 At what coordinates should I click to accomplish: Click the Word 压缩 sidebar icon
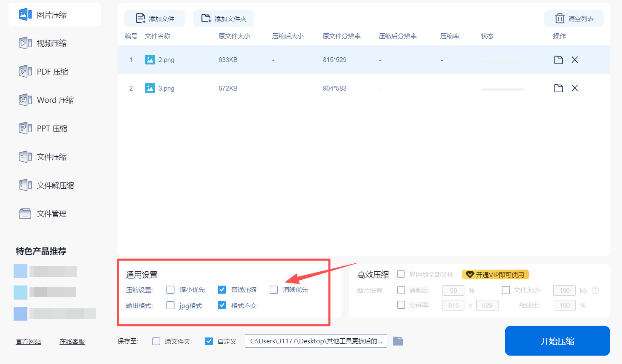coord(25,100)
